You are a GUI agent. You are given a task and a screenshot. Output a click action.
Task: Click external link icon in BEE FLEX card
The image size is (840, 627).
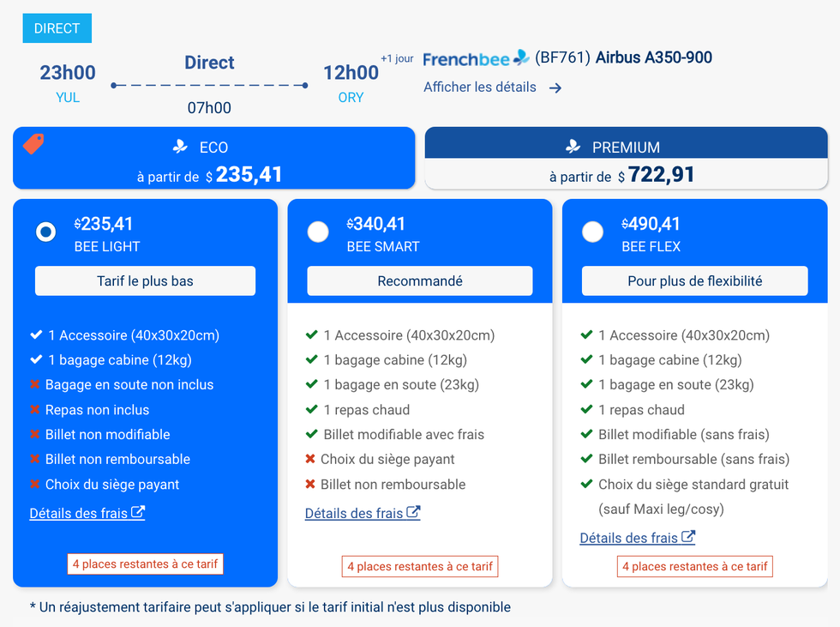tap(688, 538)
